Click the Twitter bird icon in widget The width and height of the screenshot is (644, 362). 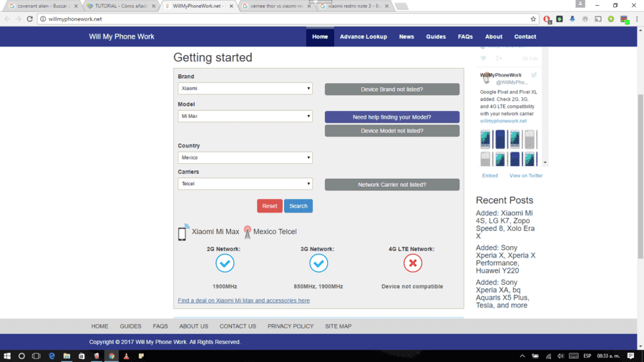click(534, 74)
